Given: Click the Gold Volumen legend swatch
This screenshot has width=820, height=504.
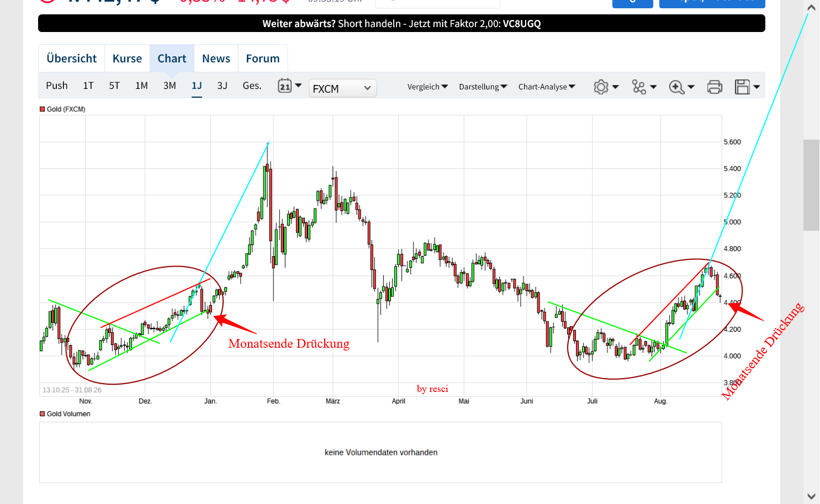Looking at the screenshot, I should click(x=42, y=414).
